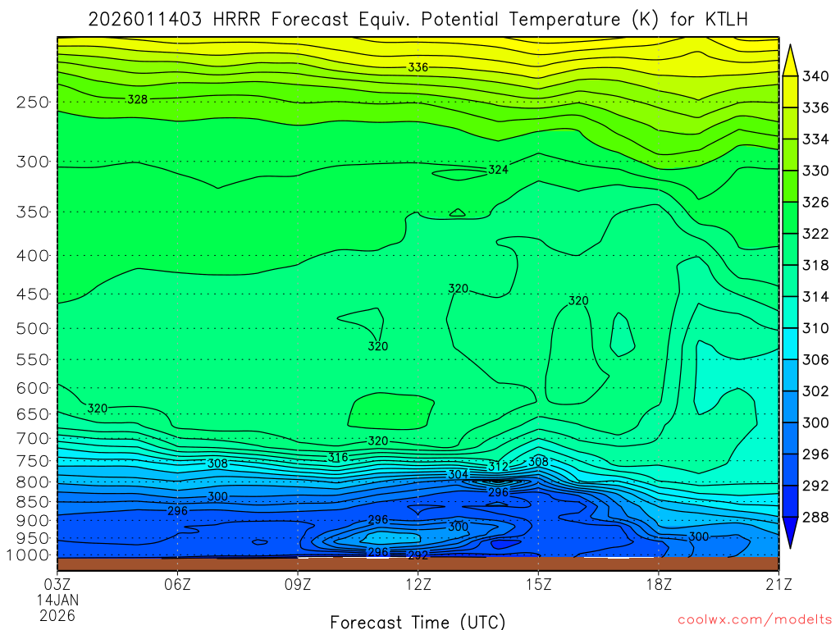Click the 350 pressure-level axis label
The width and height of the screenshot is (840, 630).
coord(32,212)
